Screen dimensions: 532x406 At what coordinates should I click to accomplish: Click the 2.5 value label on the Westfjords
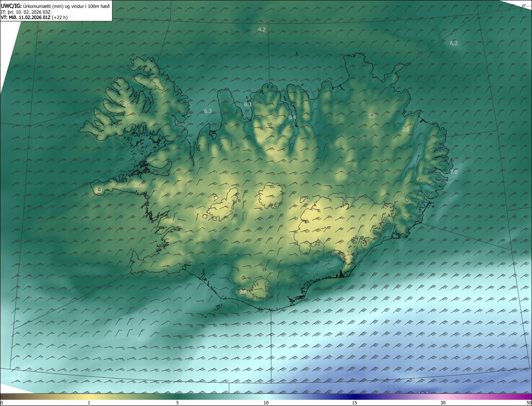tap(126, 105)
